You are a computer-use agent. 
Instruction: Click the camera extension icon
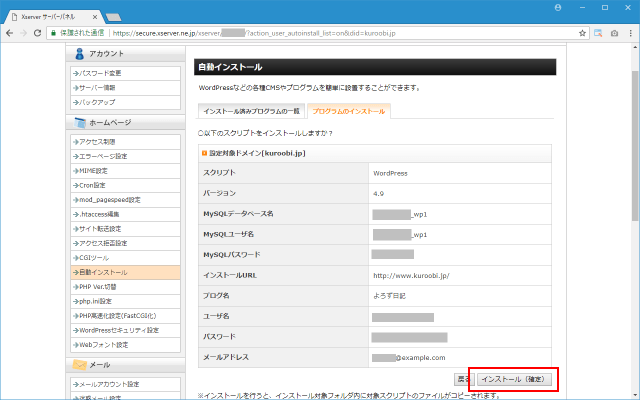click(x=613, y=33)
